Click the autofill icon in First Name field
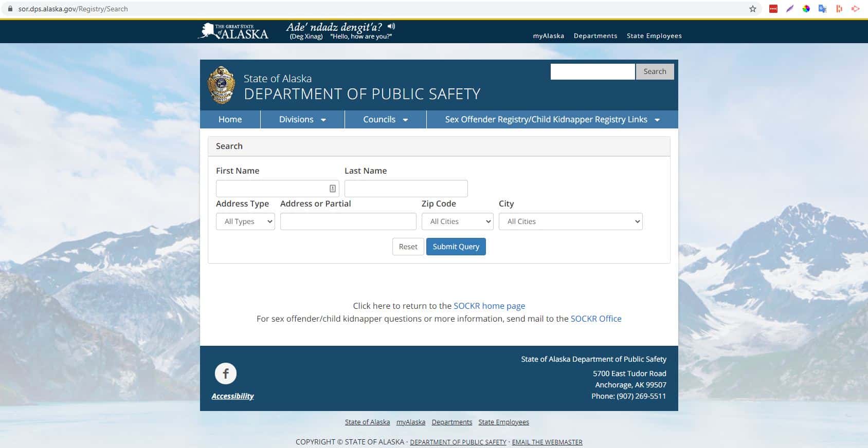 click(333, 189)
